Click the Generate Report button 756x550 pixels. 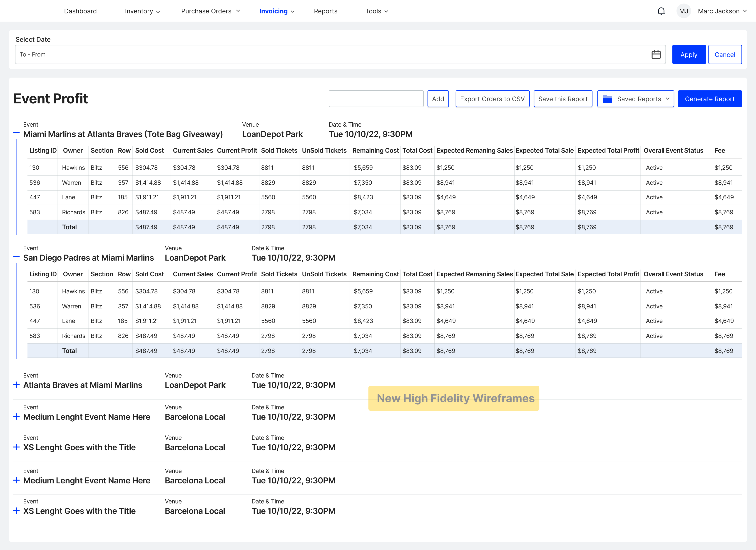click(x=709, y=99)
